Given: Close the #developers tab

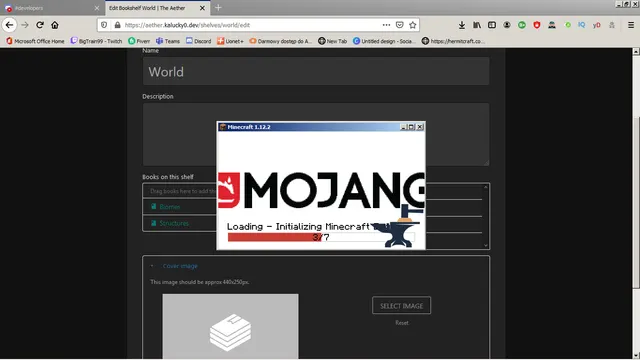Looking at the screenshot, I should pyautogui.click(x=97, y=8).
